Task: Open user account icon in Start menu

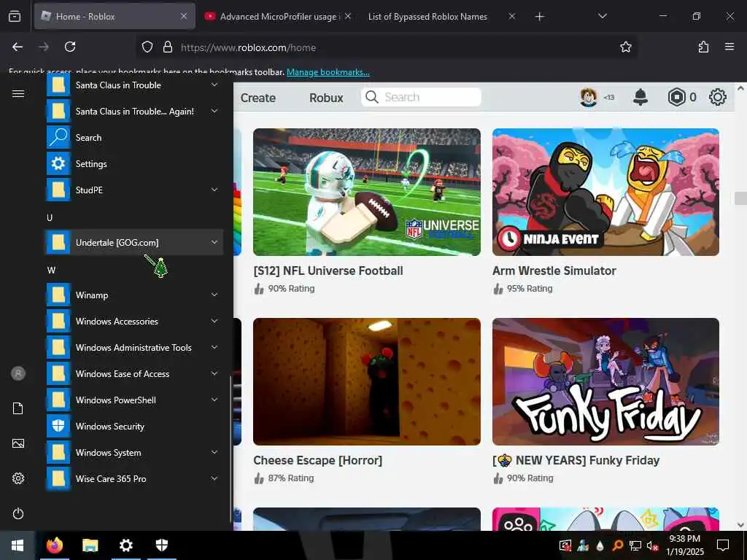Action: tap(18, 373)
